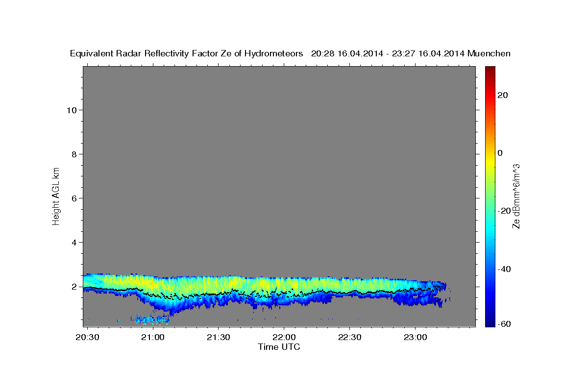Click the dark red top of the colorbar
The height and width of the screenshot is (392, 588).
(x=490, y=70)
